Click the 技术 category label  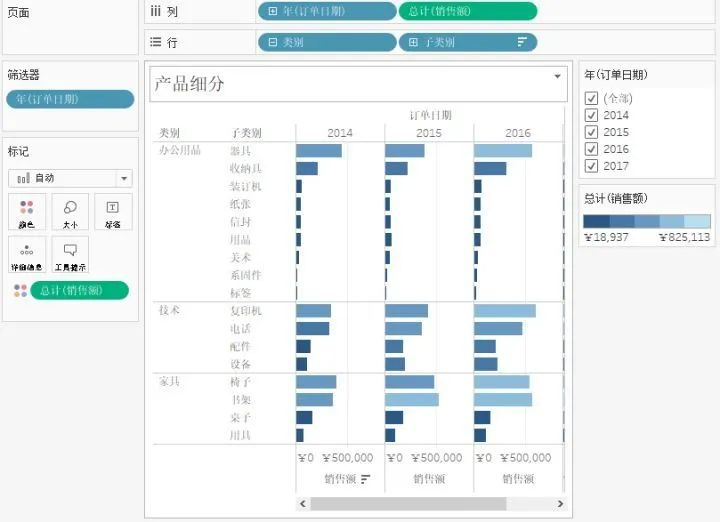(x=169, y=310)
